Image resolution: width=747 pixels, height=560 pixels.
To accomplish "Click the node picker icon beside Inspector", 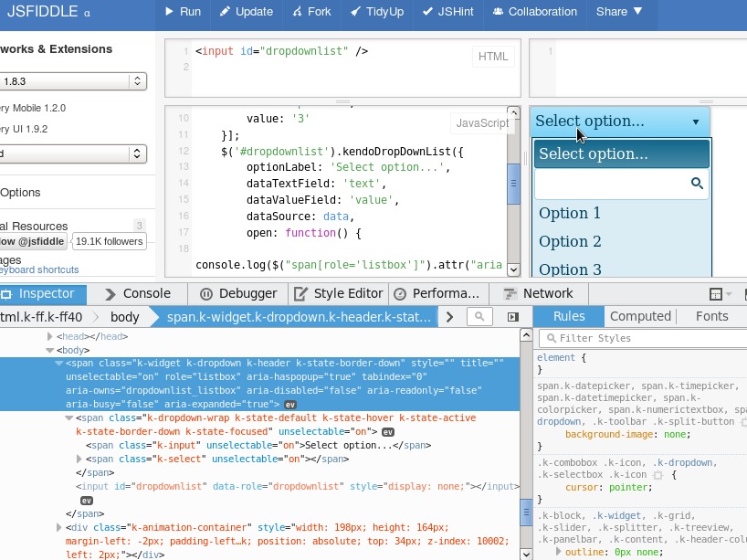I will coord(8,294).
